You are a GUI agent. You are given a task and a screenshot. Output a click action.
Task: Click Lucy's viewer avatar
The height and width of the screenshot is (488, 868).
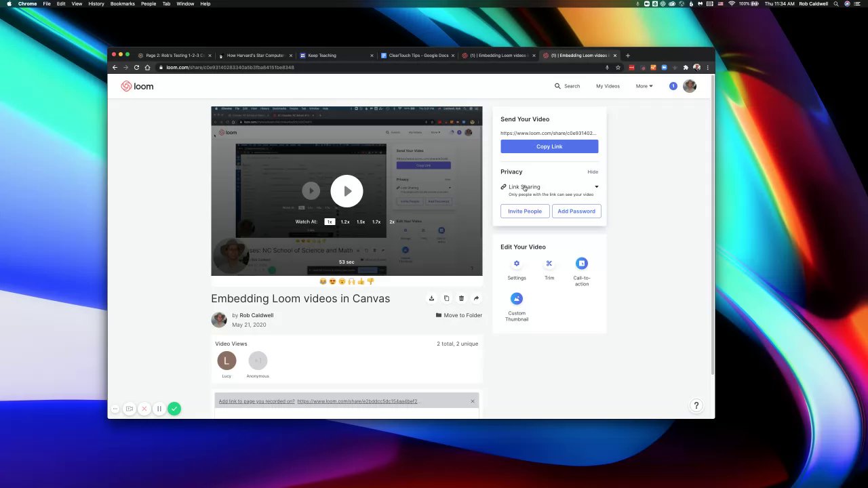coord(226,361)
